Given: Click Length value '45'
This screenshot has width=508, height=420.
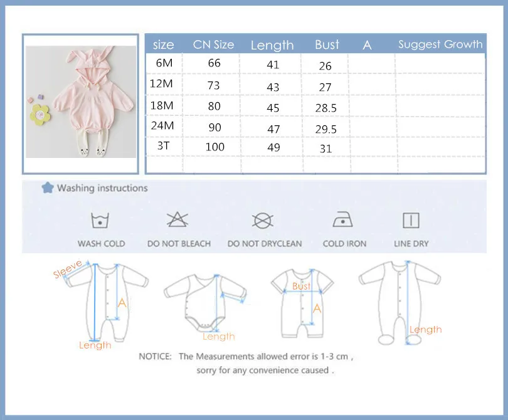Looking at the screenshot, I should click(x=273, y=108).
